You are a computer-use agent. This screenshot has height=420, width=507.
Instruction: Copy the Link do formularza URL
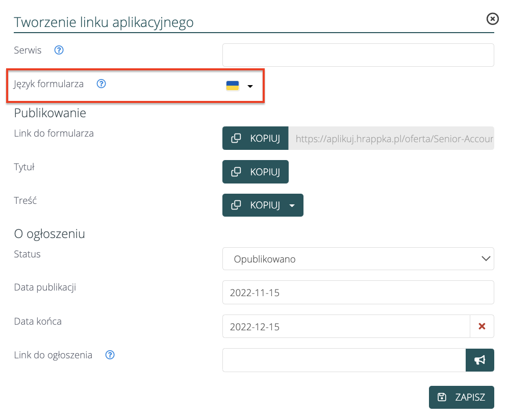256,138
